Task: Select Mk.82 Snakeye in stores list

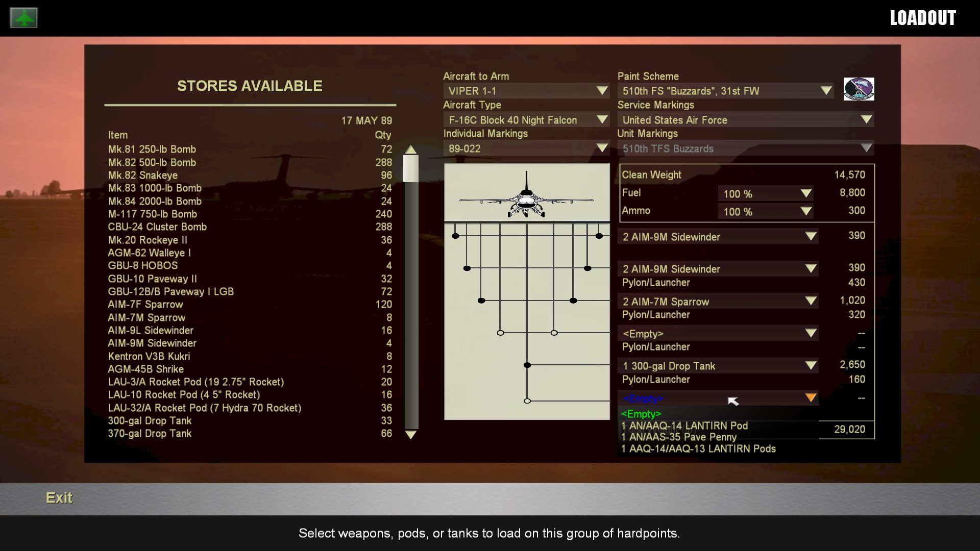Action: [250, 175]
